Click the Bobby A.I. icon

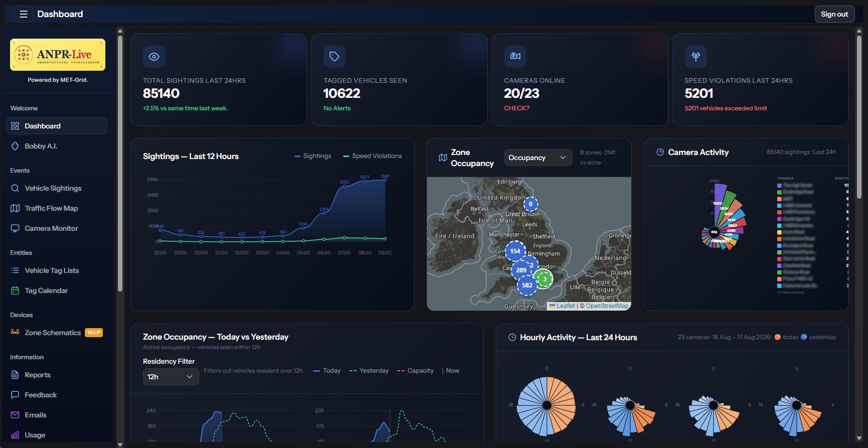point(15,146)
